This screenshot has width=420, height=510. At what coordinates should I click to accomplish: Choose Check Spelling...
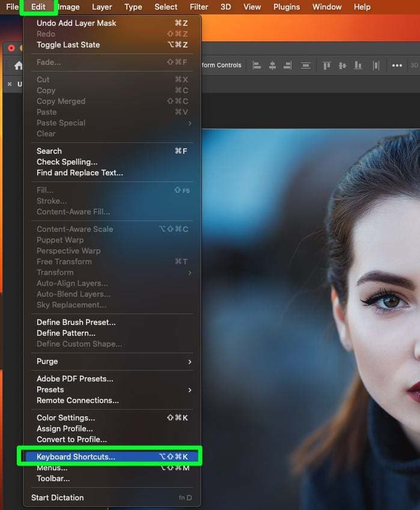point(112,162)
